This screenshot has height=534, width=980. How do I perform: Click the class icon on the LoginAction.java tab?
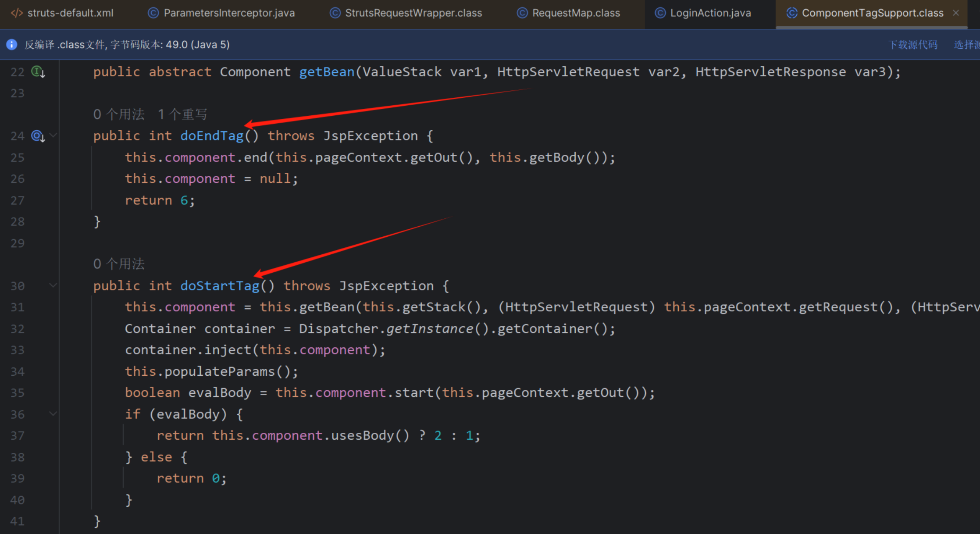pos(660,13)
